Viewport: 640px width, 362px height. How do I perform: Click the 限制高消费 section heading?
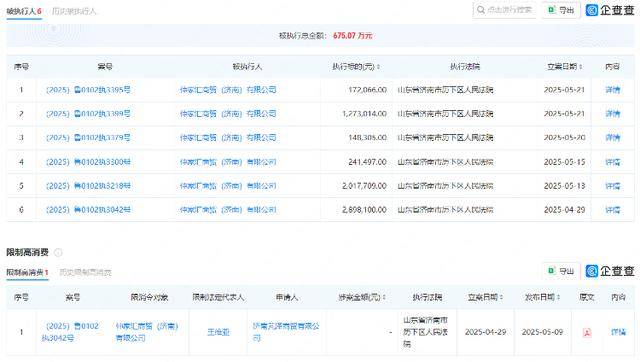click(x=27, y=252)
